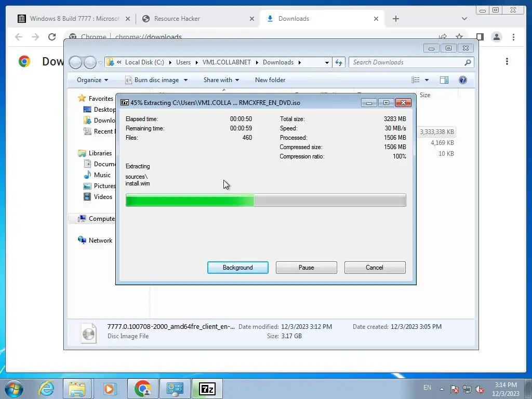Image resolution: width=532 pixels, height=399 pixels.
Task: Select Local Disk (C:) in address bar
Action: click(144, 62)
